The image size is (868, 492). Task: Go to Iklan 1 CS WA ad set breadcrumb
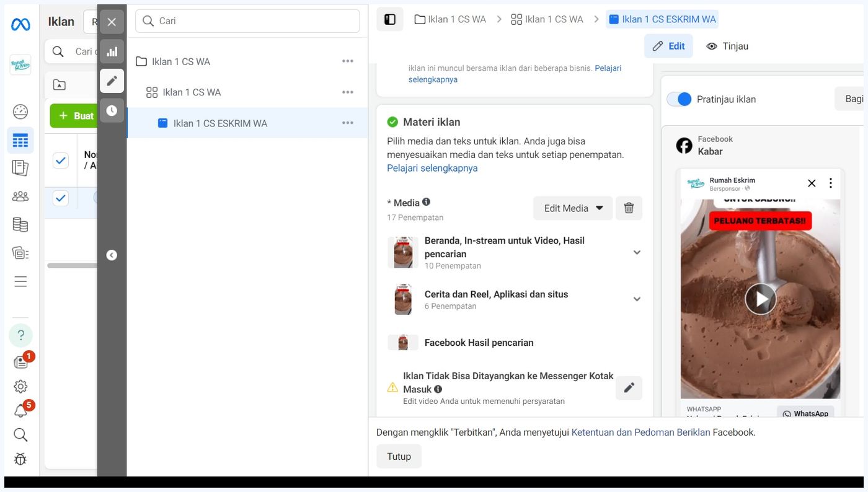(x=547, y=19)
